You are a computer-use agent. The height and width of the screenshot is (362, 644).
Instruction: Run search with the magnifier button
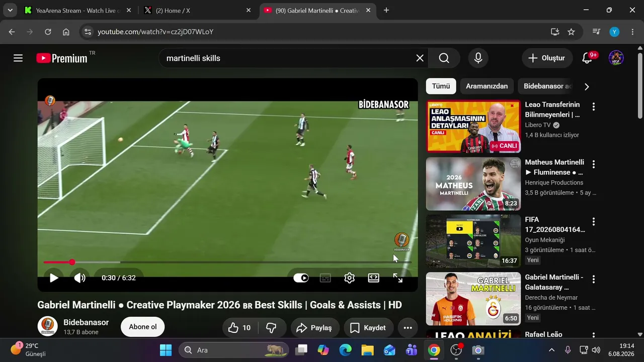click(444, 58)
